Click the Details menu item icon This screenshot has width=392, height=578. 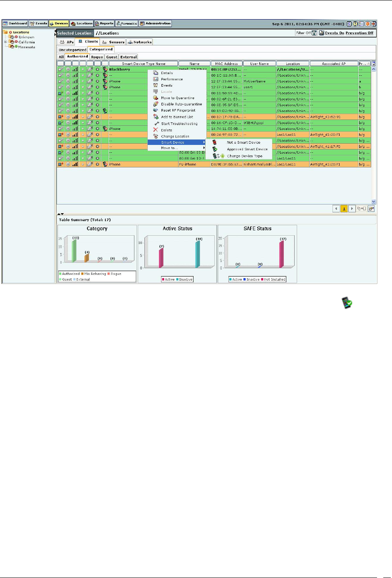pos(156,73)
